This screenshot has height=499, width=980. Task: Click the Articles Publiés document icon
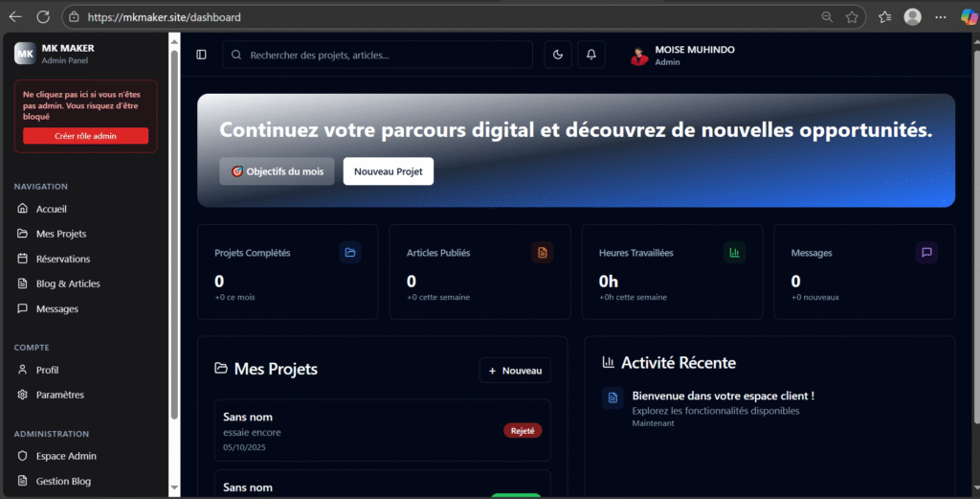click(x=543, y=253)
